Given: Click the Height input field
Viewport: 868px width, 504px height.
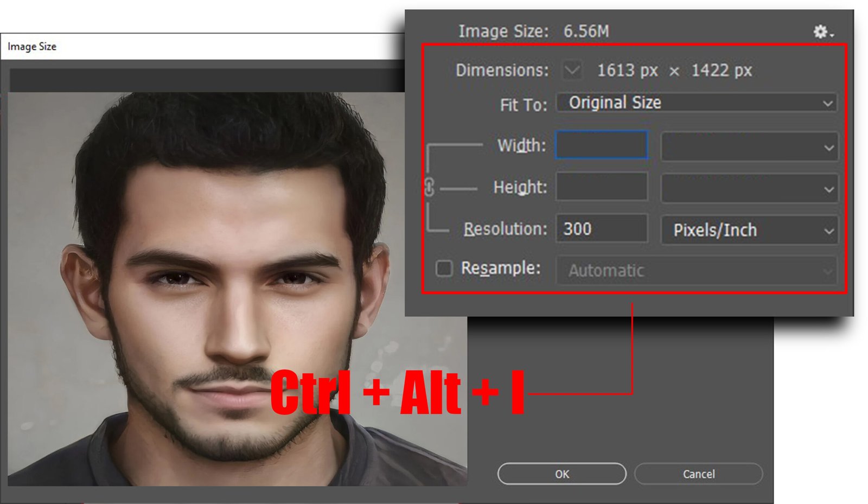Looking at the screenshot, I should pos(602,187).
